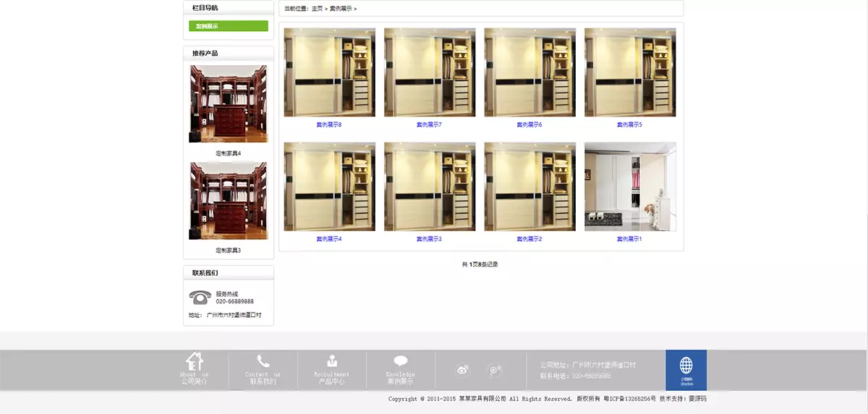This screenshot has width=868, height=414.
Task: View wardrobe thumbnail above 案例展示3
Action: pyautogui.click(x=430, y=187)
